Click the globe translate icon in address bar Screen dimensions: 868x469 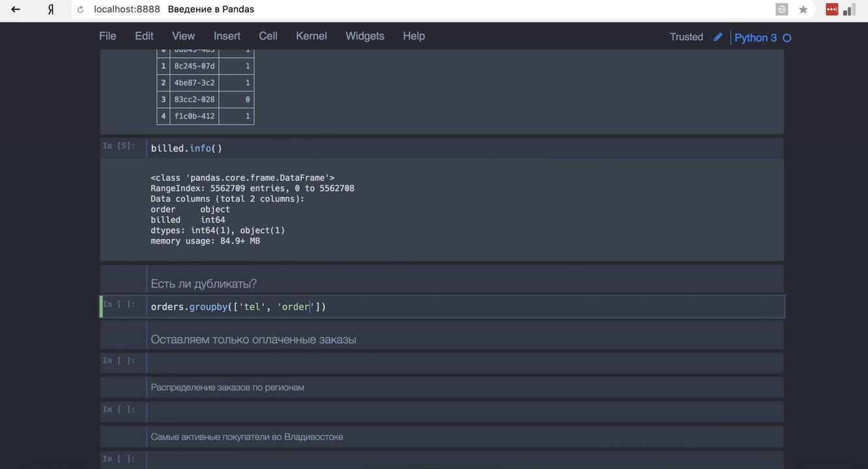point(781,10)
